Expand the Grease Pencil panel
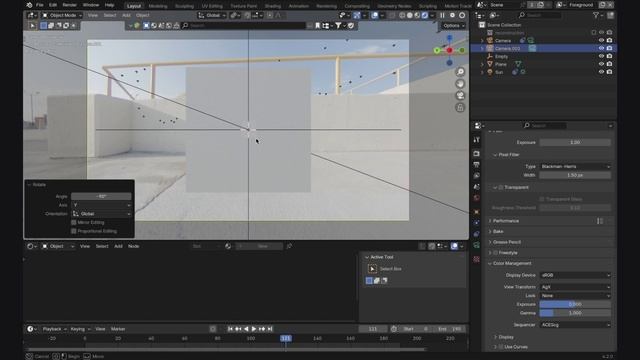 (x=507, y=242)
